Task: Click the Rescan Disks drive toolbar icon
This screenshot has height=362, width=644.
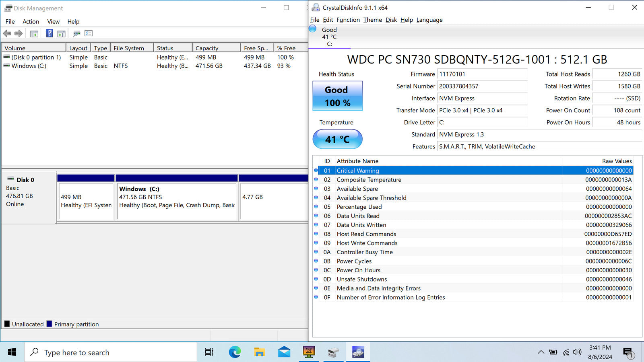Action: coord(76,33)
